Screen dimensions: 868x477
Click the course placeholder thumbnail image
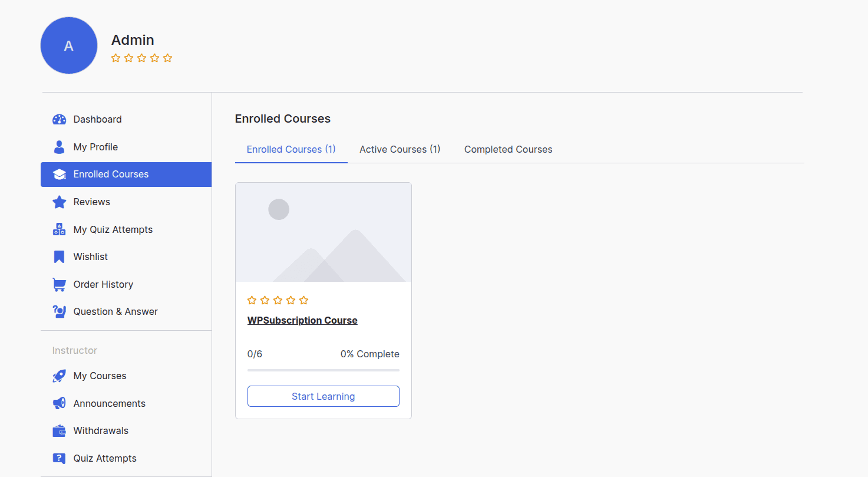pyautogui.click(x=323, y=232)
